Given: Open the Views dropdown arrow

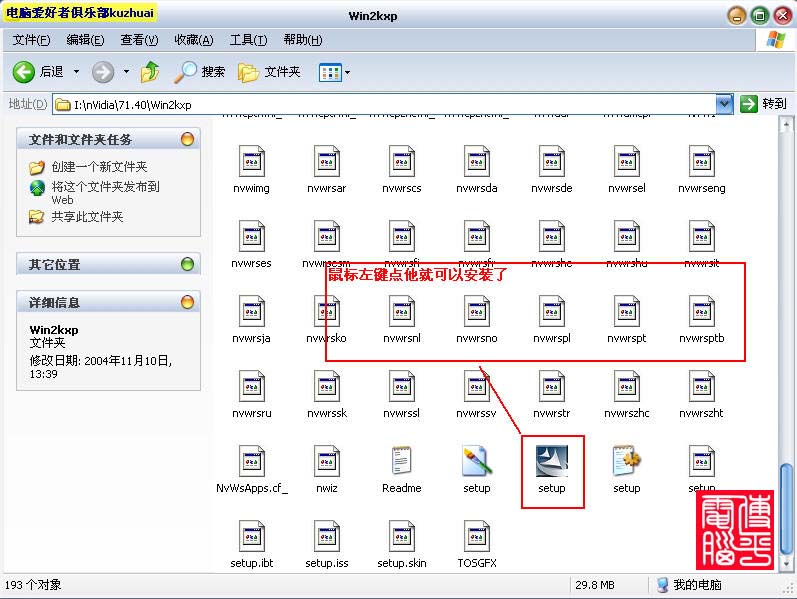Looking at the screenshot, I should [x=348, y=72].
